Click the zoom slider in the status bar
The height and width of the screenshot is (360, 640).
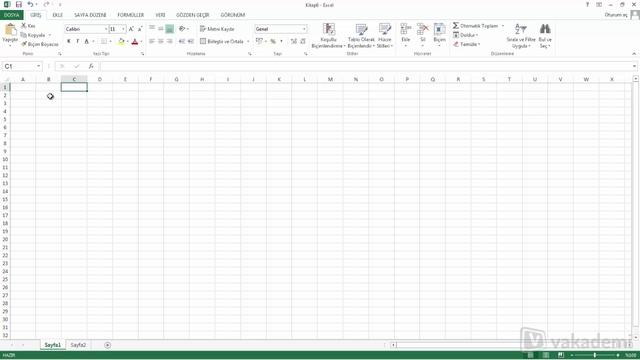point(595,355)
